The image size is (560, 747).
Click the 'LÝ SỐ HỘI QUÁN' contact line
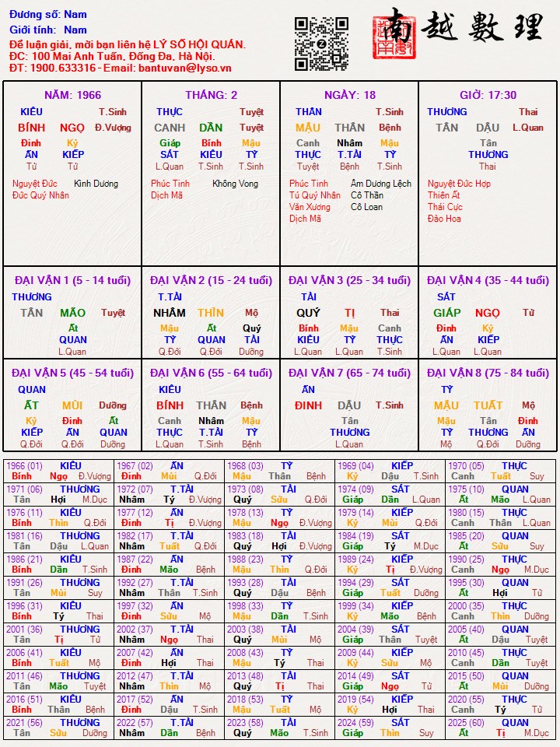(x=128, y=45)
